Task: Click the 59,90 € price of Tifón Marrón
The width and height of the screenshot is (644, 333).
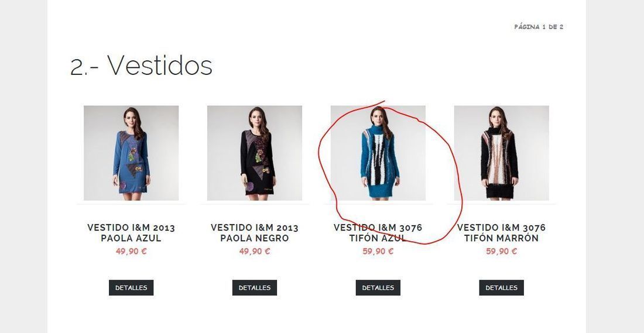Action: click(502, 251)
